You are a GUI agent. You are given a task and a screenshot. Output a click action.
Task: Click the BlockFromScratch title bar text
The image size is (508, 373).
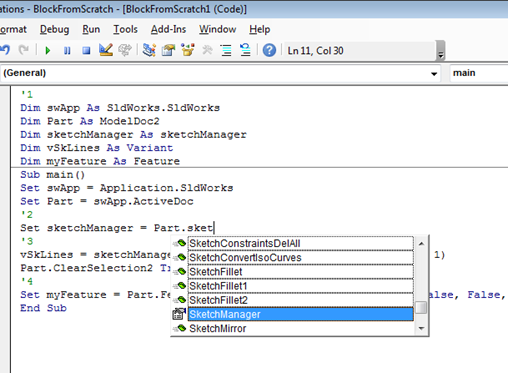[x=123, y=9]
